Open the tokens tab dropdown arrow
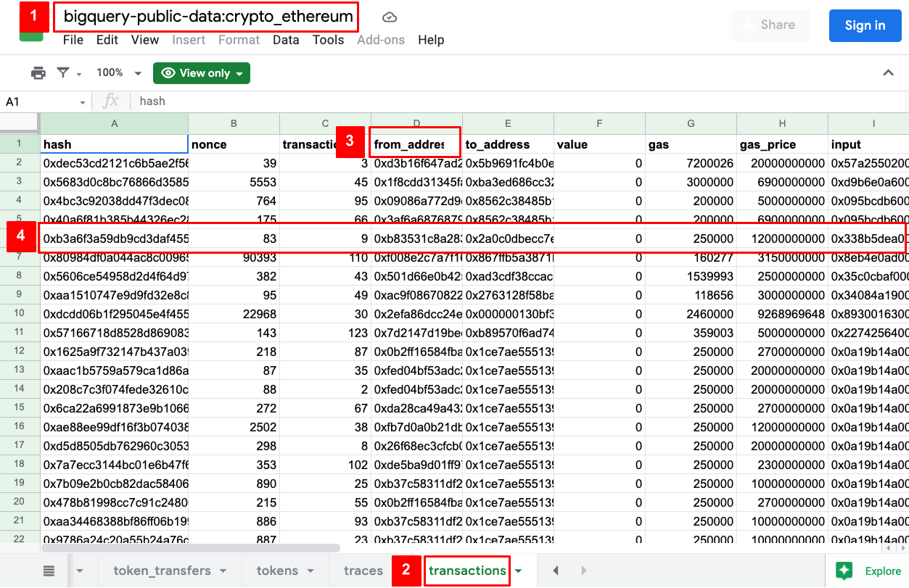 coord(310,571)
